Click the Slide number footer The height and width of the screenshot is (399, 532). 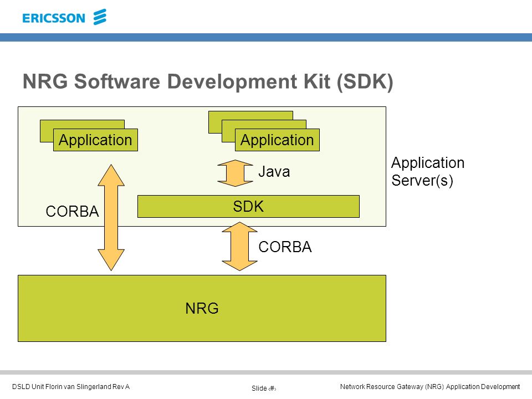[264, 388]
